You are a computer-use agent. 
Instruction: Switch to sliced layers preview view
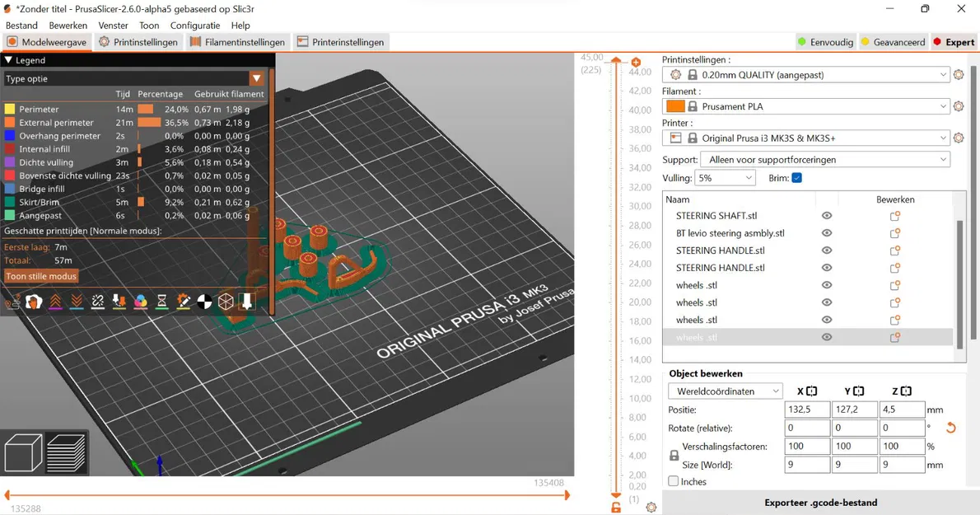point(66,453)
